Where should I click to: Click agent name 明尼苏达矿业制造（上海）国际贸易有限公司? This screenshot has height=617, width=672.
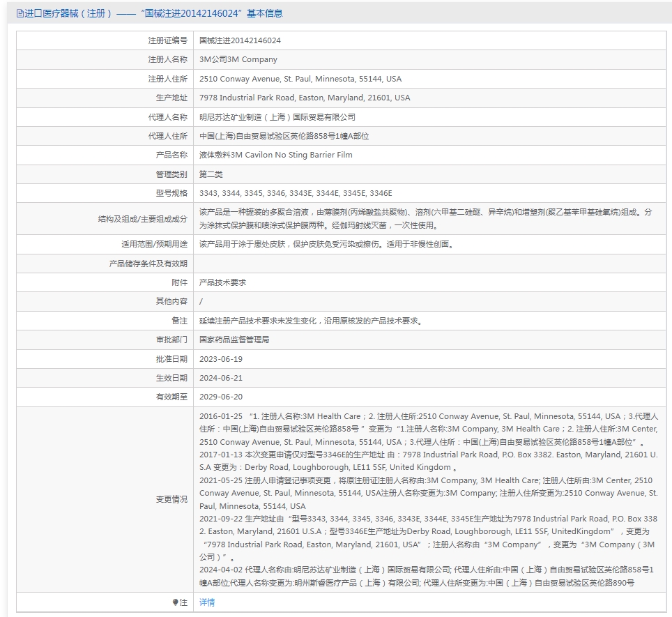coord(277,117)
